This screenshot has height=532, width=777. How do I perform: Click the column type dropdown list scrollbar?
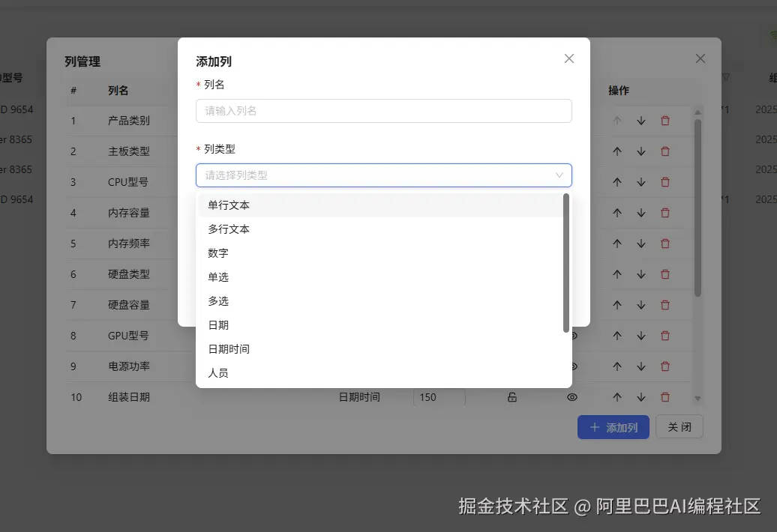(566, 263)
